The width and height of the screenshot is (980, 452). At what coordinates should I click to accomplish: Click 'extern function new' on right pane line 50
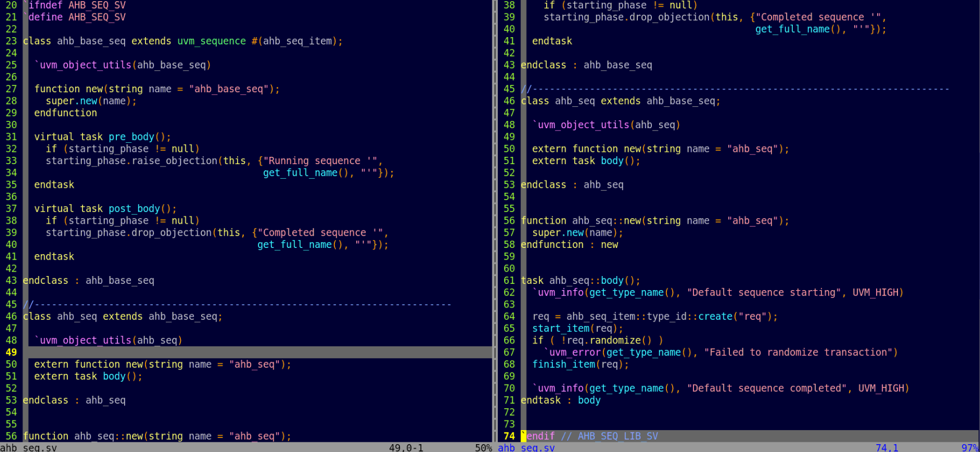[x=587, y=148]
